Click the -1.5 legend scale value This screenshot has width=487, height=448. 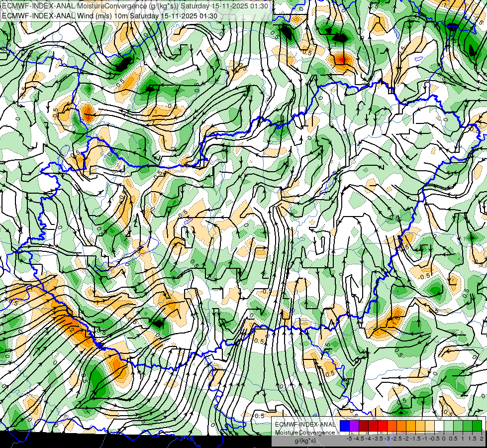pos(415,439)
